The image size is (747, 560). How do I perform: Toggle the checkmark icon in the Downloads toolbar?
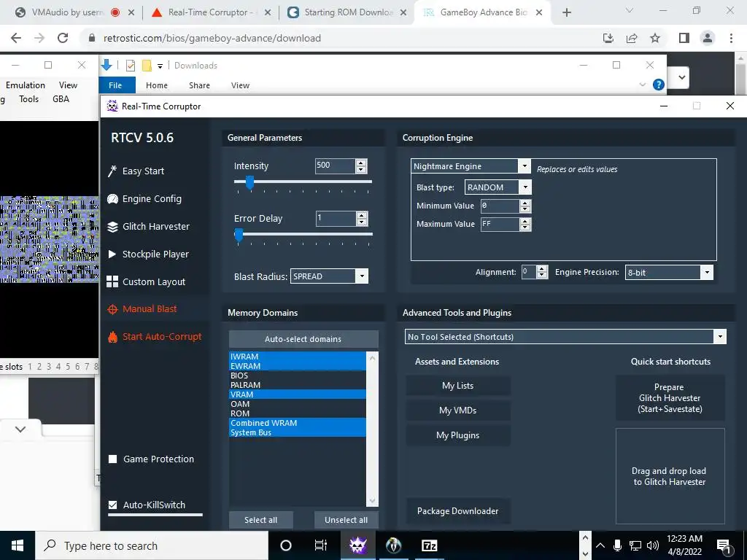click(x=130, y=65)
